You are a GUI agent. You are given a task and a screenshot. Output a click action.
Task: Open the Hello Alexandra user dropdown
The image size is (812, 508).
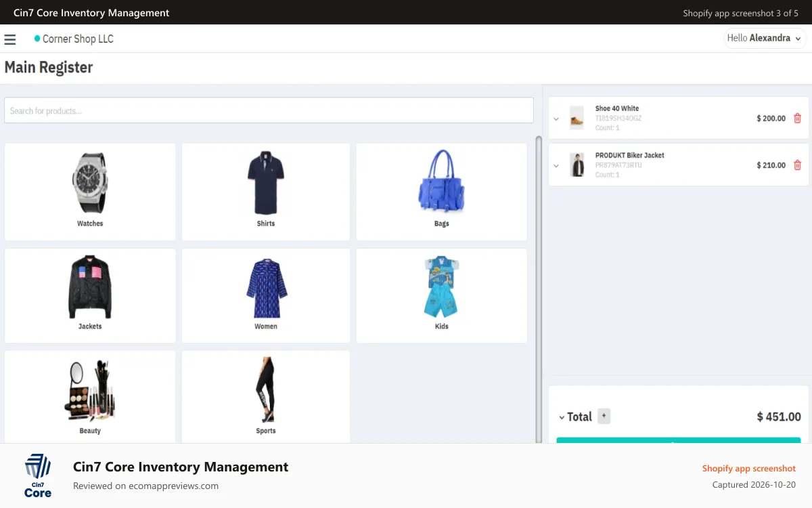pyautogui.click(x=765, y=39)
